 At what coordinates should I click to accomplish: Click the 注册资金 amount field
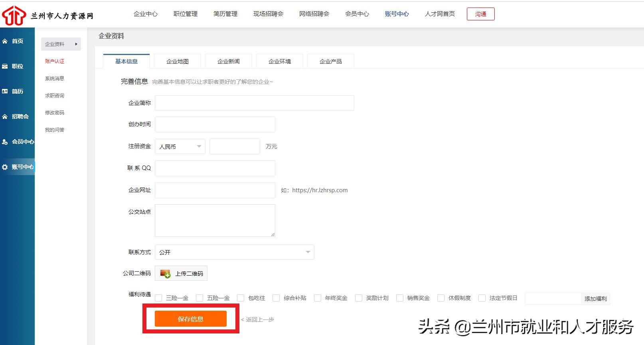[x=235, y=146]
